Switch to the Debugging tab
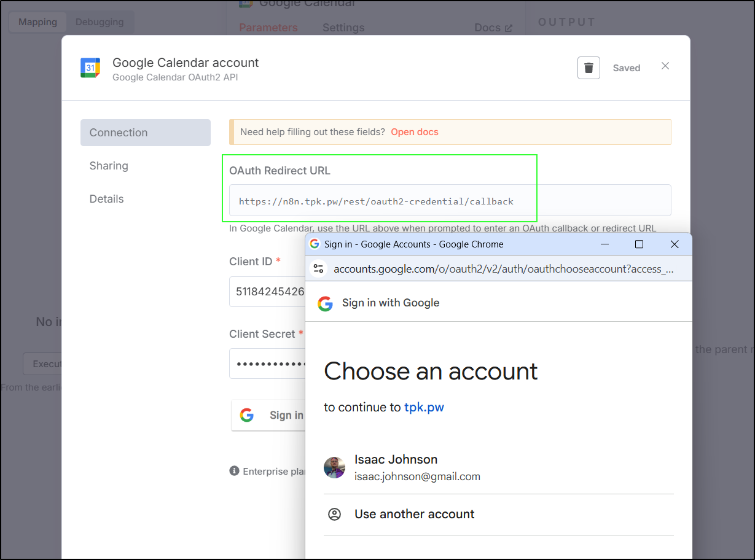The height and width of the screenshot is (560, 755). pos(100,22)
